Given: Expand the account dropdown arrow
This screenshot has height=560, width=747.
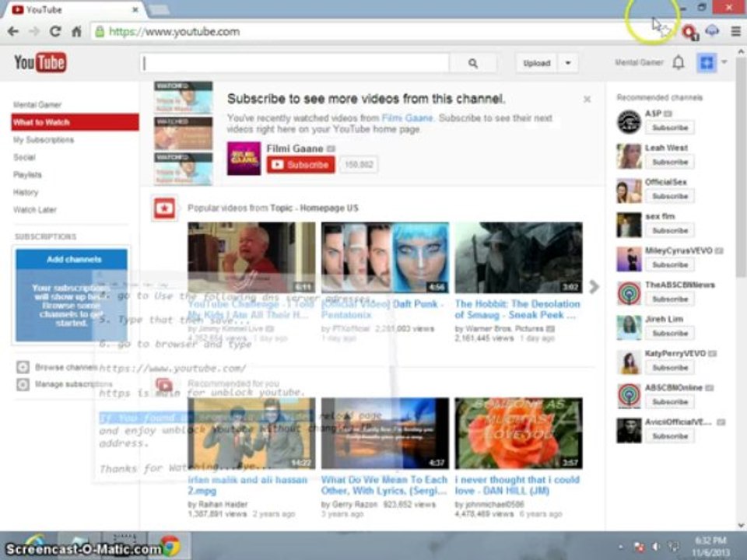Looking at the screenshot, I should 724,62.
